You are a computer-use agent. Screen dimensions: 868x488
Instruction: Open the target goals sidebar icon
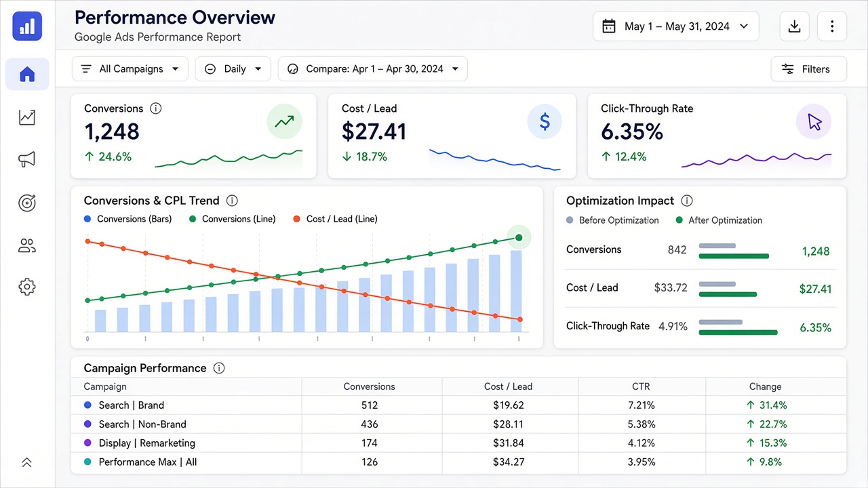click(x=27, y=203)
